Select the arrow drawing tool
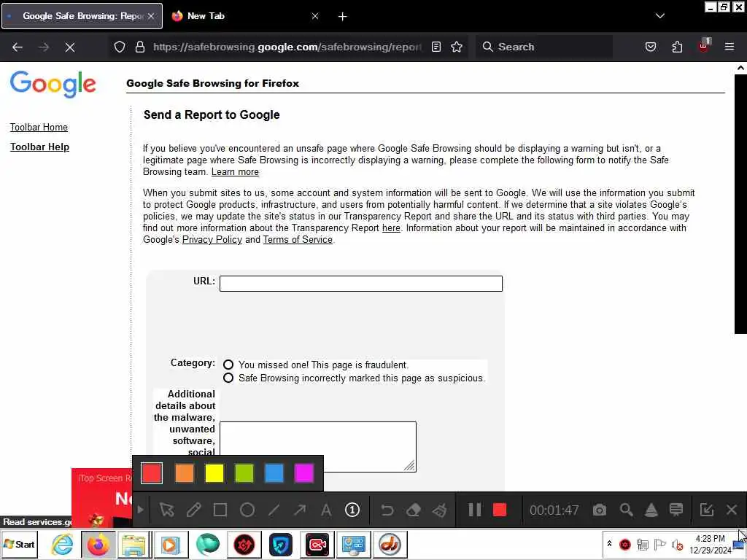The width and height of the screenshot is (747, 560). [300, 510]
